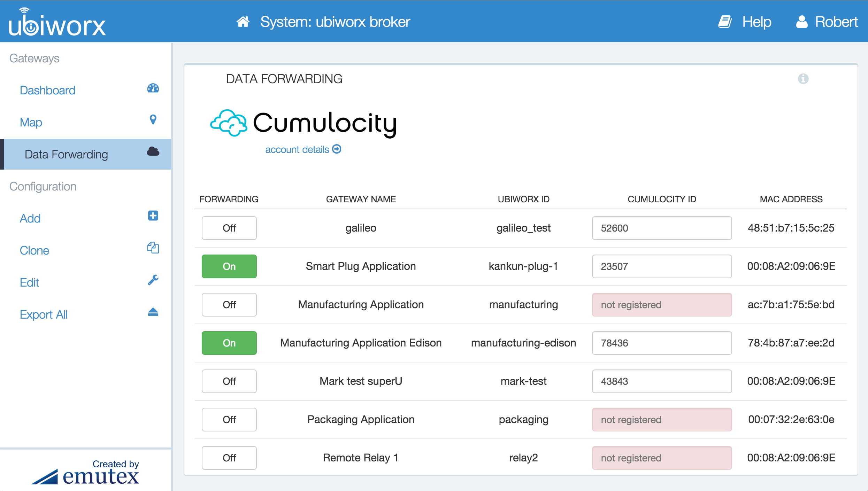Image resolution: width=868 pixels, height=491 pixels.
Task: Toggle forwarding for Remote Relay 1
Action: [x=229, y=458]
